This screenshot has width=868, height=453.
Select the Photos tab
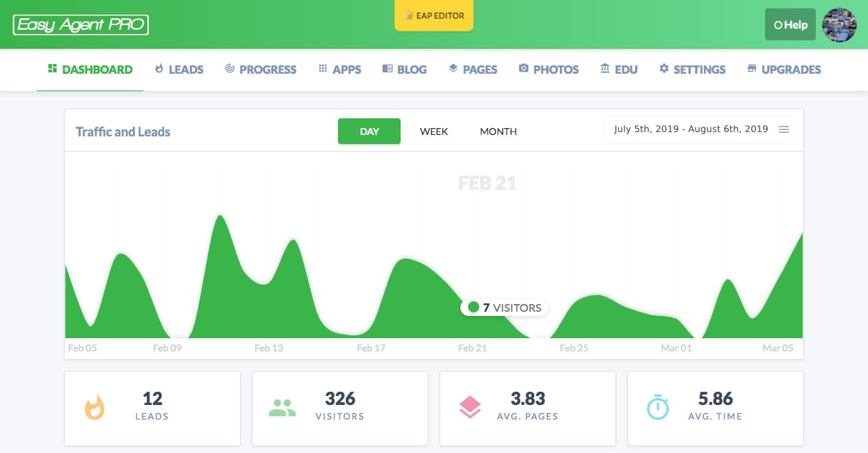click(549, 70)
